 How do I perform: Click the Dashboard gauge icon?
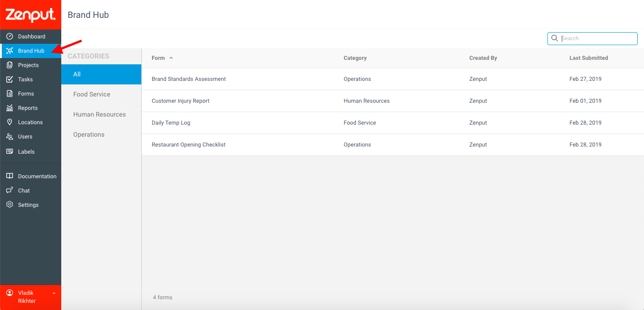pyautogui.click(x=9, y=36)
